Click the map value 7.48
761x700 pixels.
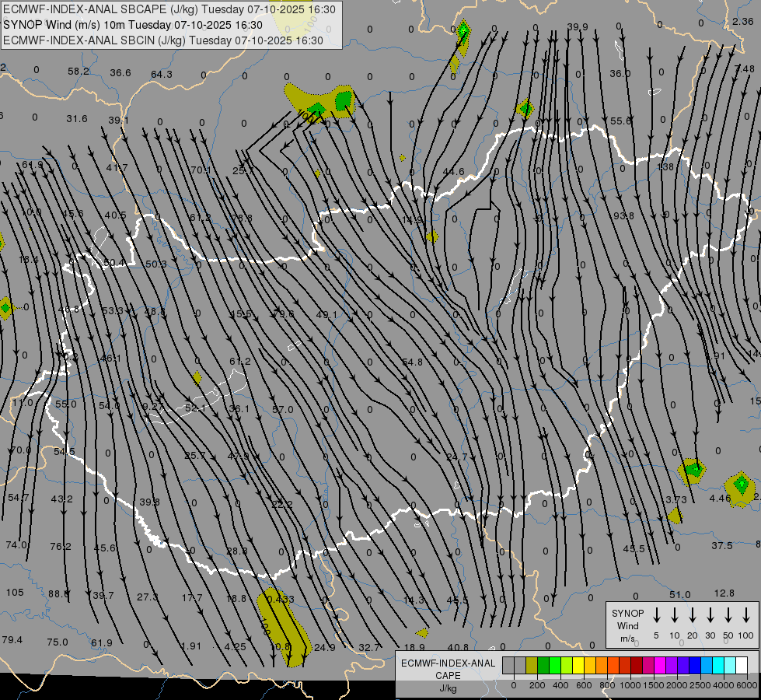click(x=743, y=69)
